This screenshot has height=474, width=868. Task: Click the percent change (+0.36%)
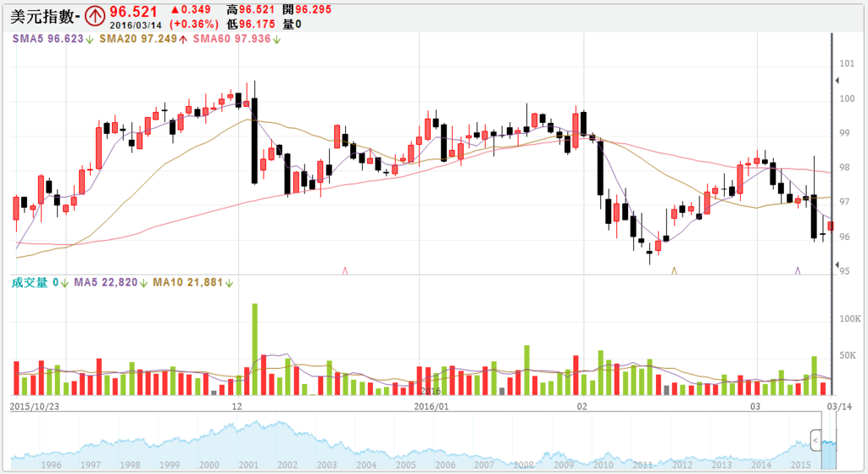[194, 25]
